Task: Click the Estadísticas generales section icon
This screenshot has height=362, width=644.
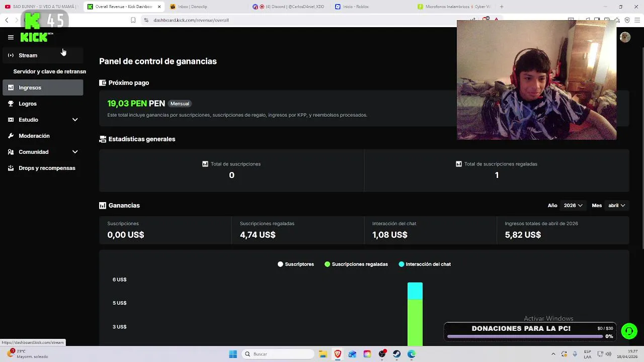Action: point(103,139)
